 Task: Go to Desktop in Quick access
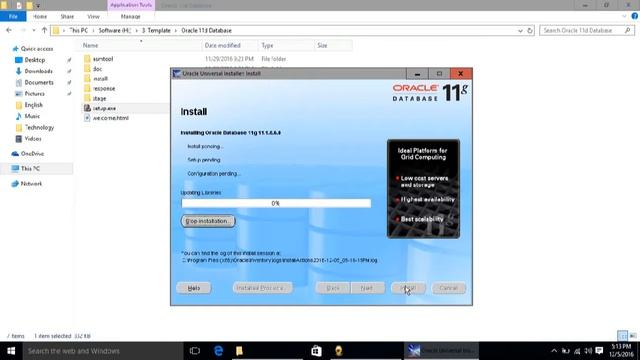click(35, 60)
